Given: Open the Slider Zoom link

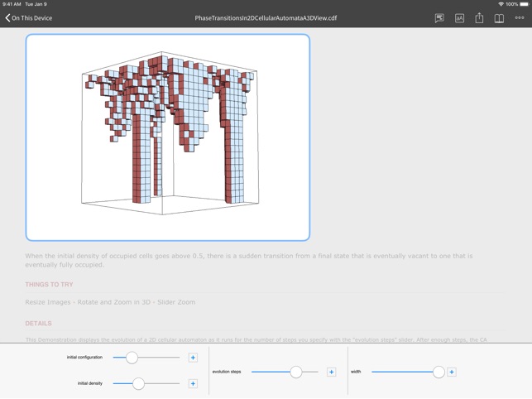Looking at the screenshot, I should (176, 302).
